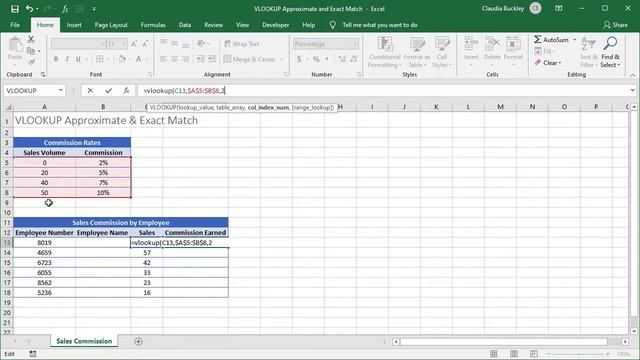Switch to Normal view icon in status bar

493,354
